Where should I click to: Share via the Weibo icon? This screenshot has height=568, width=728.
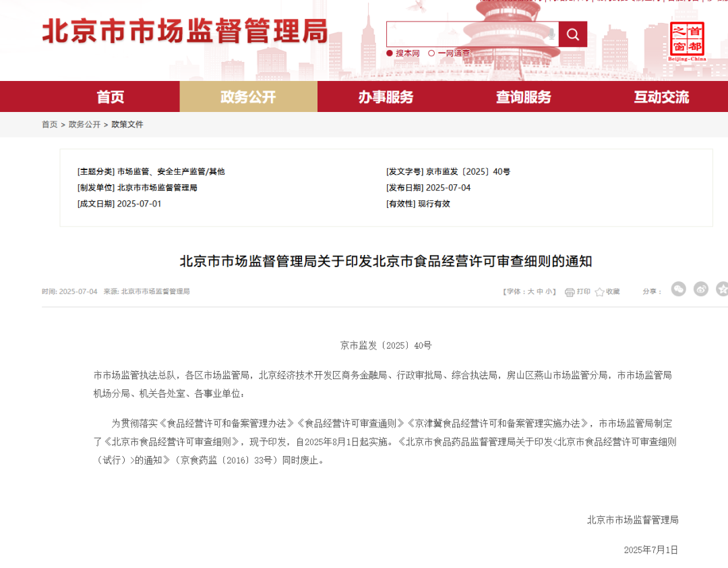700,289
